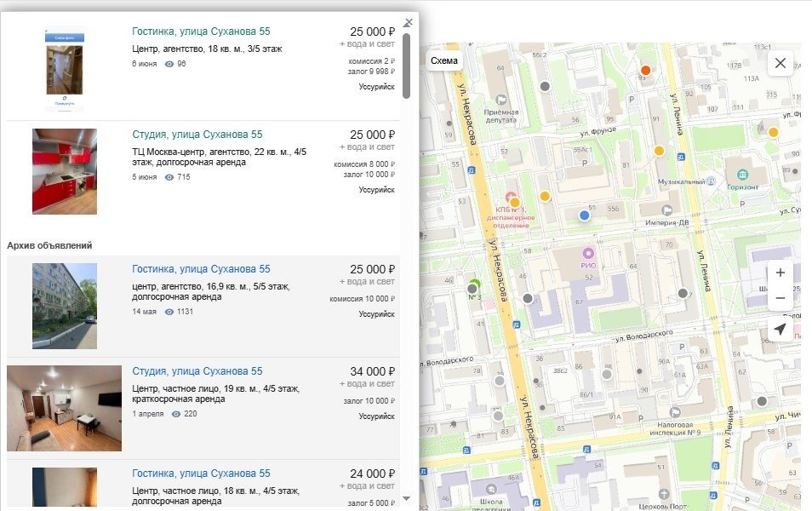Click price 34 000 ₽
The image size is (812, 511).
click(x=372, y=371)
